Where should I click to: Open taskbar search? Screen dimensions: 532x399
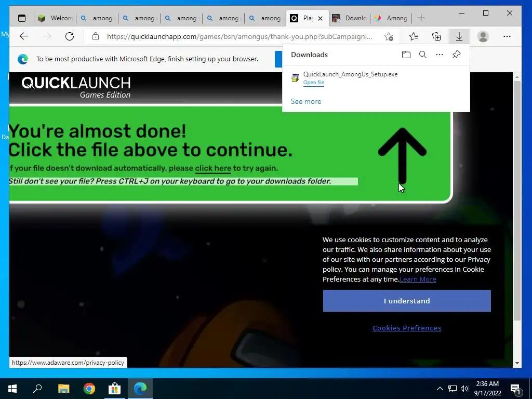37,389
